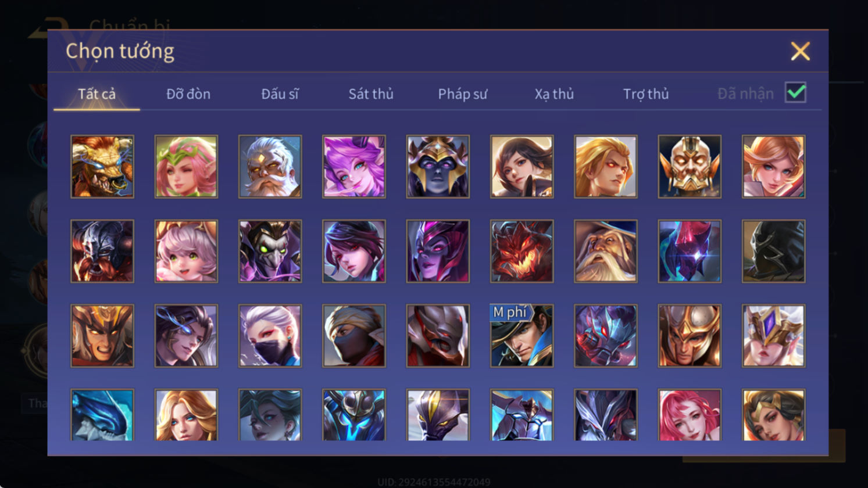Select the golden masked warrior hero

(690, 167)
